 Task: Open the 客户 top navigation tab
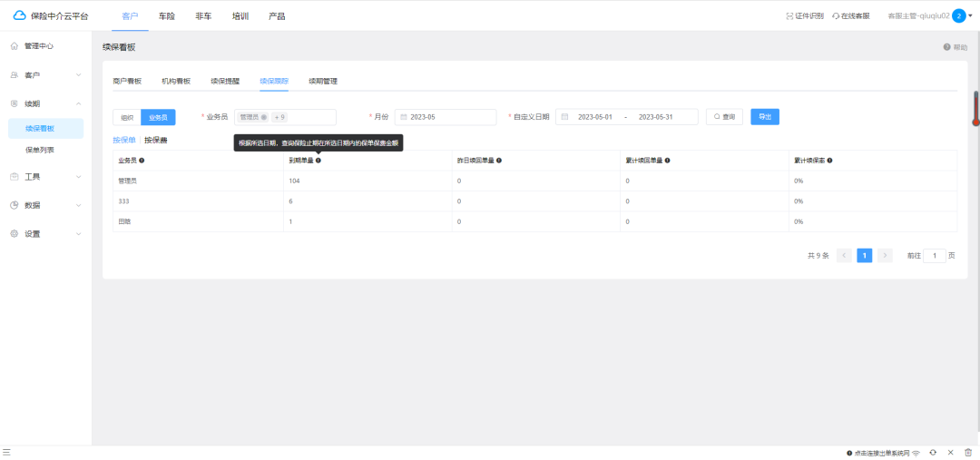point(130,16)
